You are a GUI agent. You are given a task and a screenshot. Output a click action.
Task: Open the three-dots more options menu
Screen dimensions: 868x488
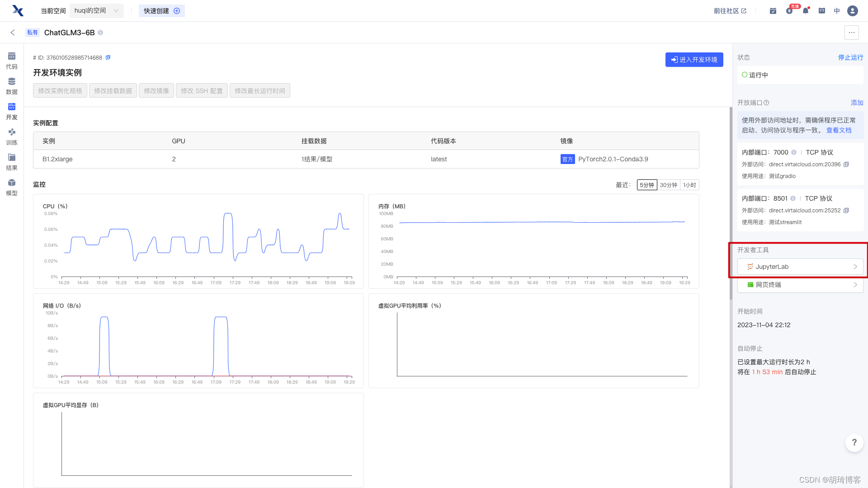coord(851,33)
